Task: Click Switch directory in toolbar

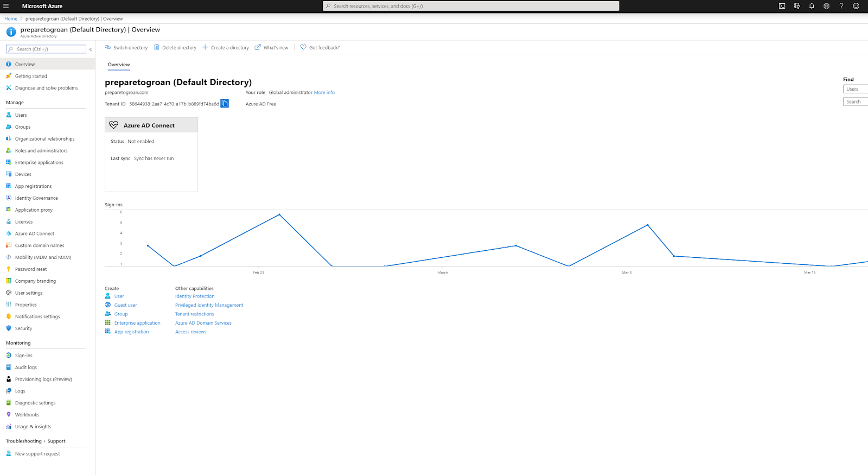Action: tap(126, 48)
